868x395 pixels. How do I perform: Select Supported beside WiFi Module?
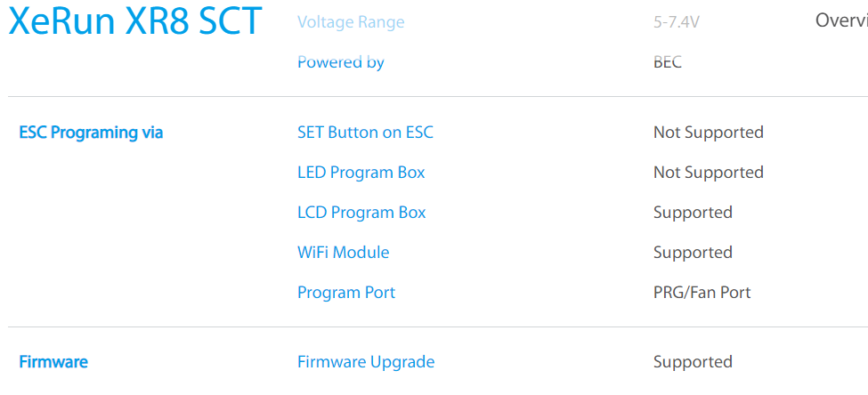693,253
